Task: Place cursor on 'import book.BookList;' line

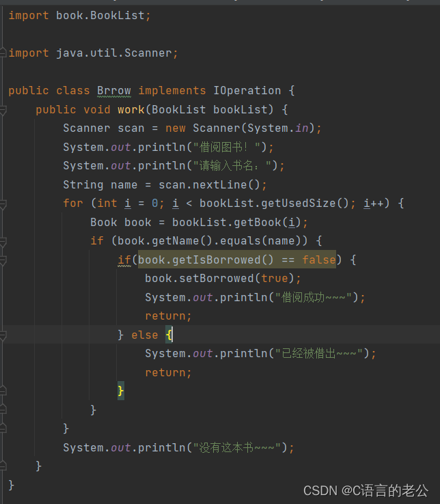Action: click(79, 16)
